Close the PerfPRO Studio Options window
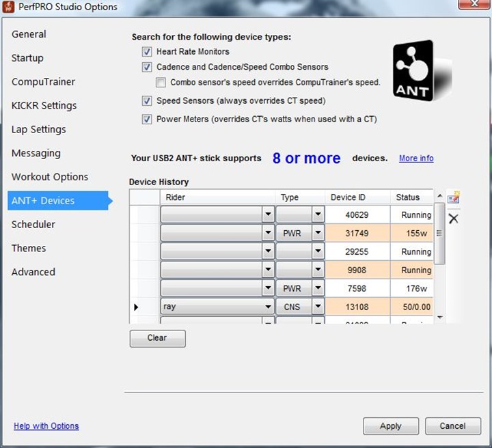Screen dimensions: 492x448 (474, 4)
